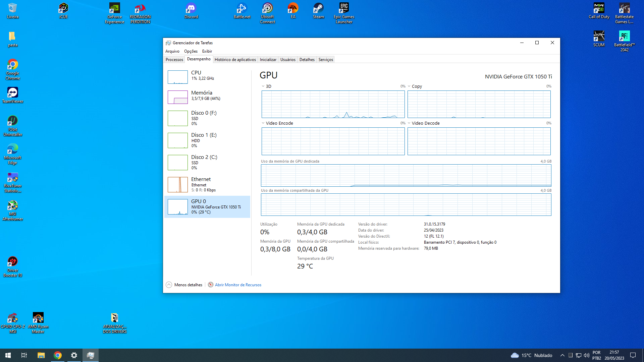
Task: Open Steam desktop shortcut
Action: [x=318, y=11]
